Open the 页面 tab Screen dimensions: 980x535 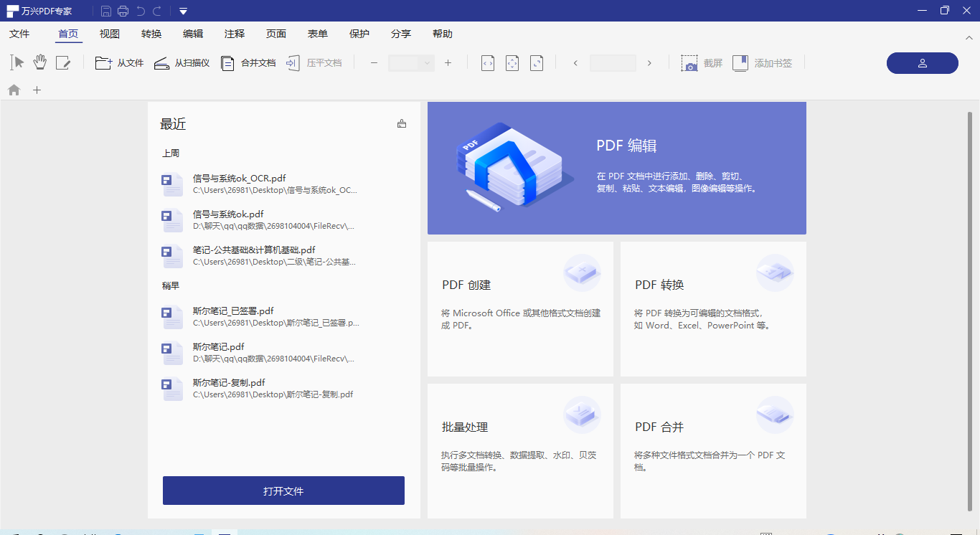(276, 34)
